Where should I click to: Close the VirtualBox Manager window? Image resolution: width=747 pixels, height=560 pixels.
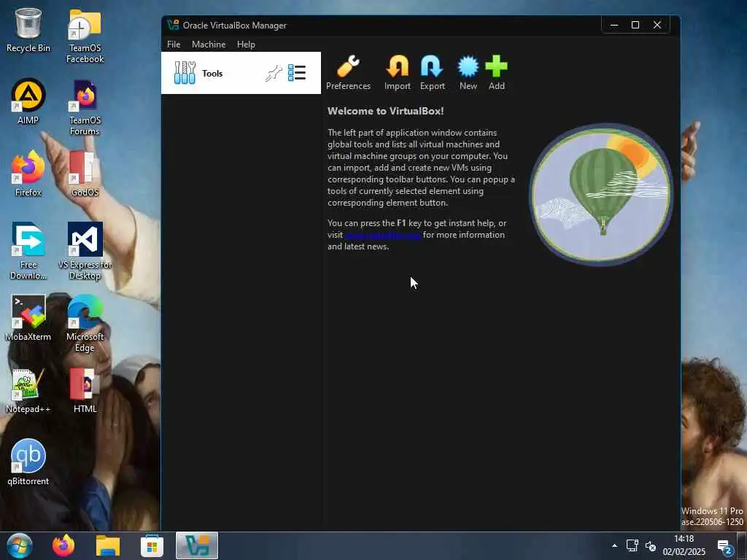[657, 25]
